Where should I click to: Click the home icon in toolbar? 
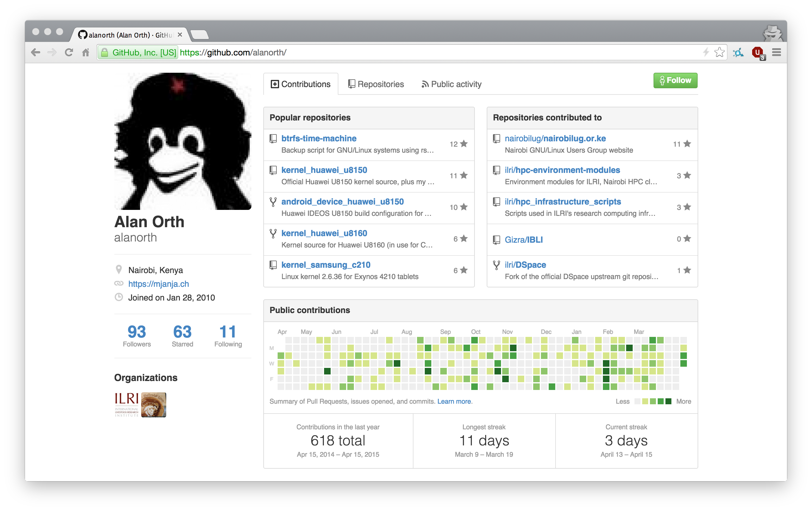pos(86,52)
